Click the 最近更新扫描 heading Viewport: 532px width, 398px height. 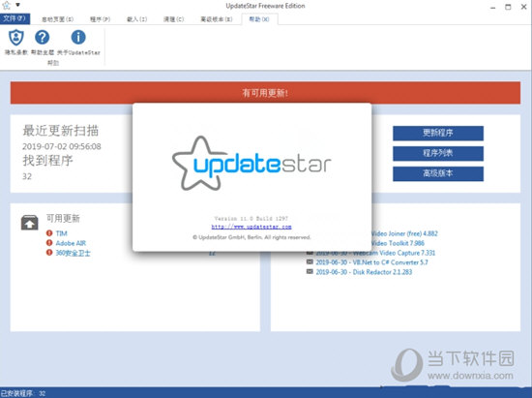tap(60, 131)
